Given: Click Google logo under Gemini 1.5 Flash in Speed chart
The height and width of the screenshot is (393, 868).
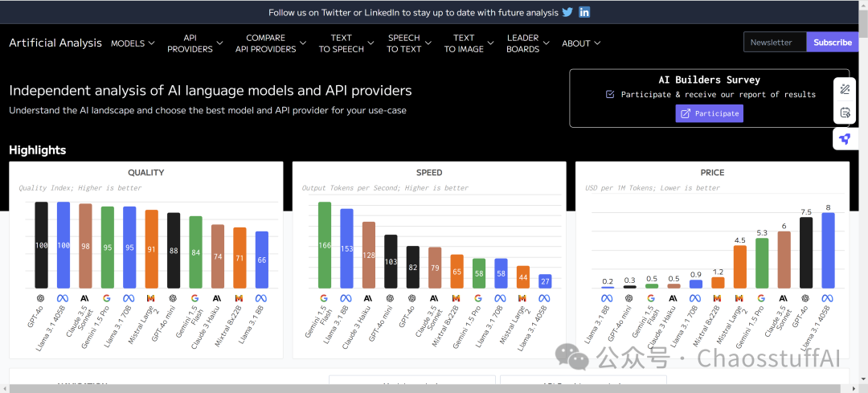Looking at the screenshot, I should [x=325, y=297].
